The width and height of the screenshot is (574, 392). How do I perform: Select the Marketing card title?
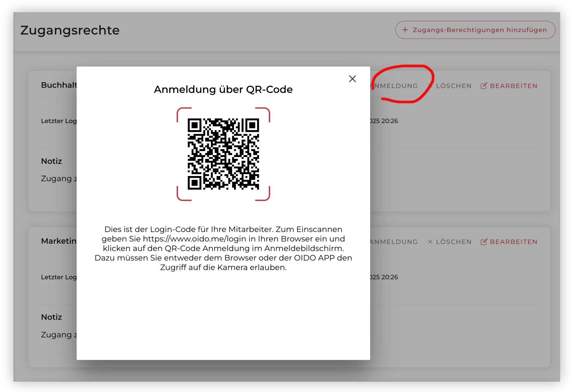coord(59,241)
